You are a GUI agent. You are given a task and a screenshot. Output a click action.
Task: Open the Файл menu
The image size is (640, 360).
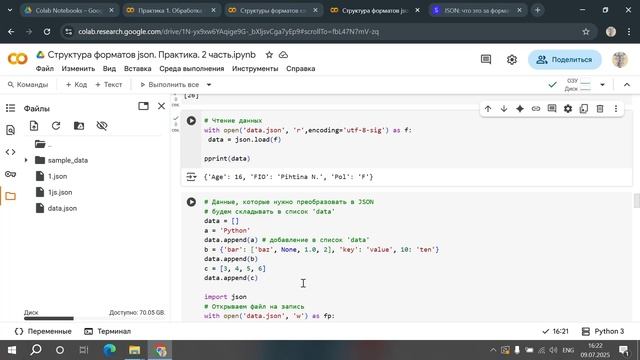(45, 69)
